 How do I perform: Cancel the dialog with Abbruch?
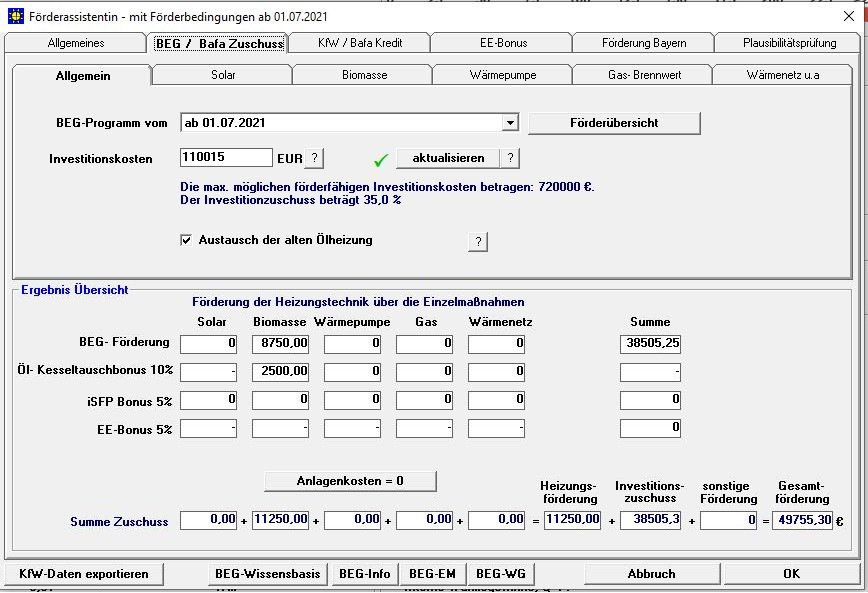[651, 574]
